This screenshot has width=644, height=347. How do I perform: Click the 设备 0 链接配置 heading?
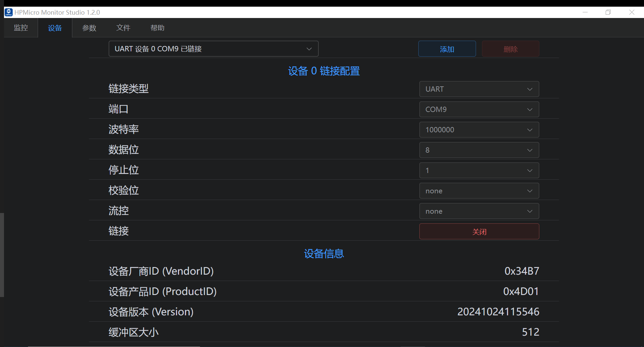324,71
